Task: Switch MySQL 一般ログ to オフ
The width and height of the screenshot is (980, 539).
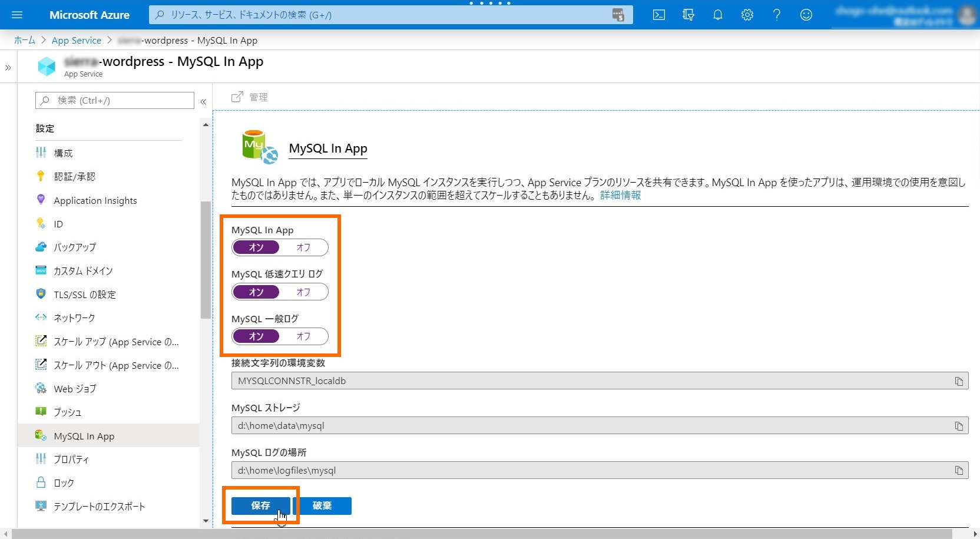Action: click(303, 336)
